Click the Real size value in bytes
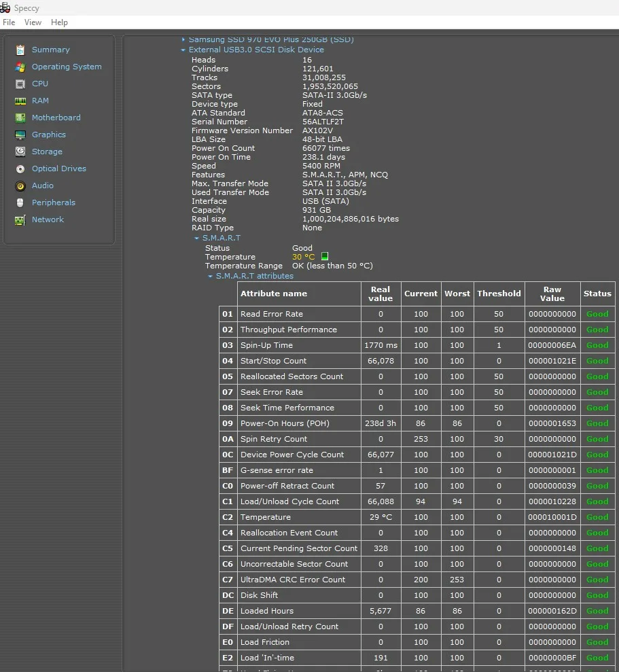 click(x=351, y=219)
